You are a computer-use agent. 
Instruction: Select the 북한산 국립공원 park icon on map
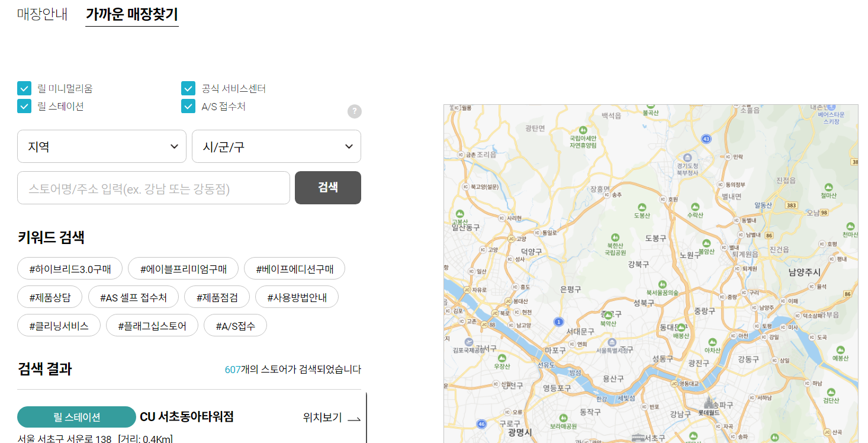(615, 237)
